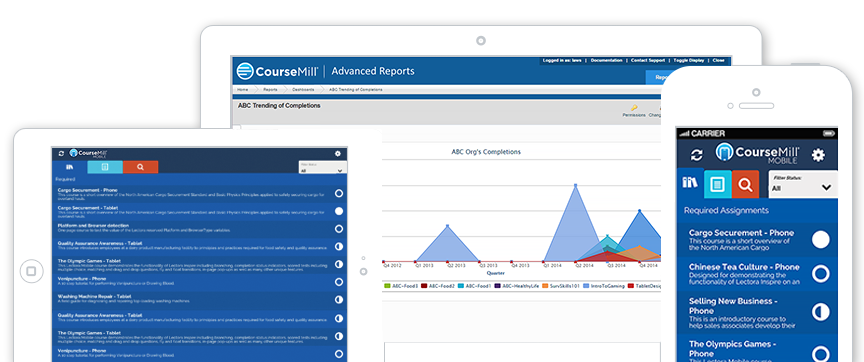Image resolution: width=864 pixels, height=362 pixels.
Task: Click the Reports breadcrumb item
Action: pos(270,89)
